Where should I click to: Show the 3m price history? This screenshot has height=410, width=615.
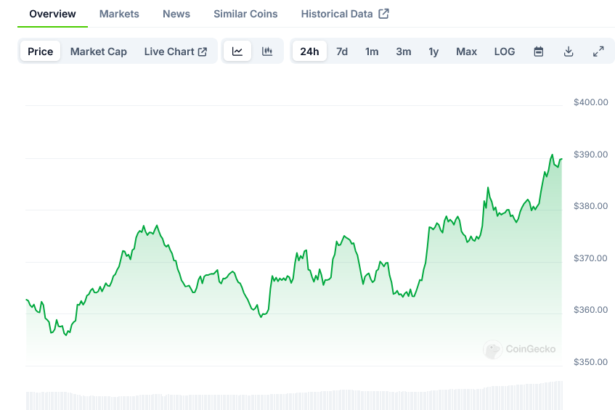(403, 51)
